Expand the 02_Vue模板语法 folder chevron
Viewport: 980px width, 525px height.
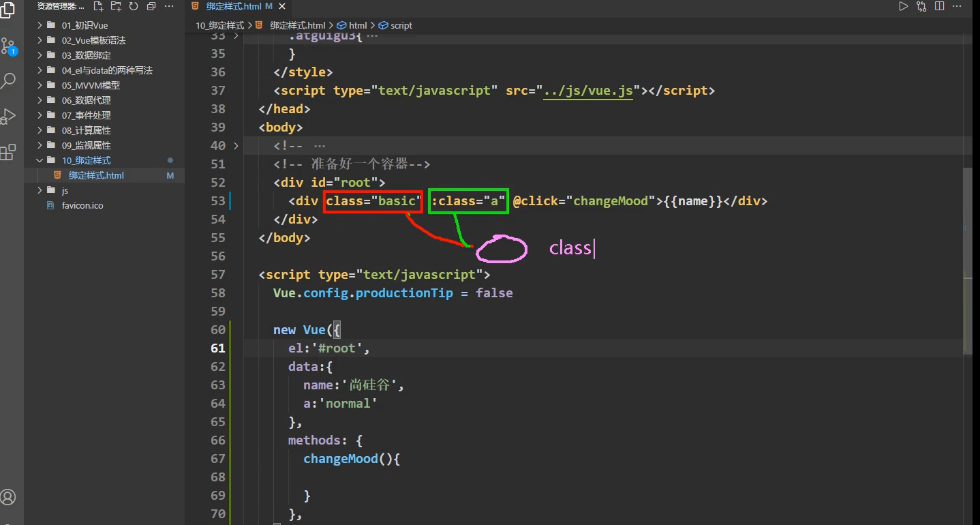40,40
